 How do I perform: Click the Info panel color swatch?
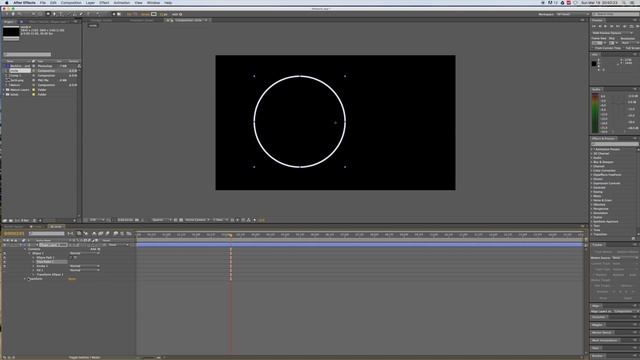(x=594, y=63)
